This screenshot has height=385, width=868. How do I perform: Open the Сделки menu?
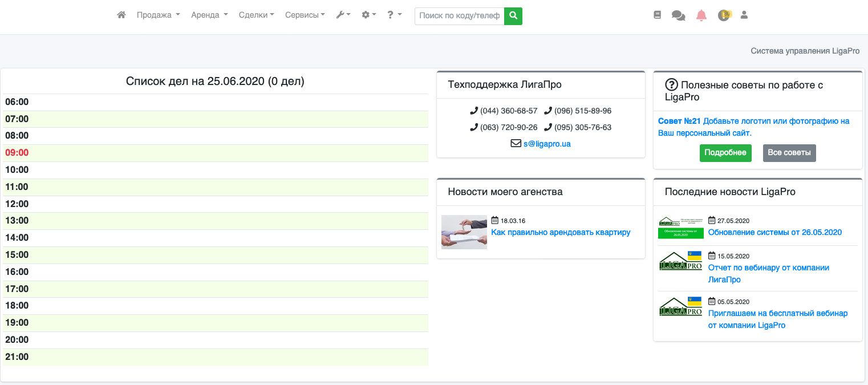(x=257, y=15)
